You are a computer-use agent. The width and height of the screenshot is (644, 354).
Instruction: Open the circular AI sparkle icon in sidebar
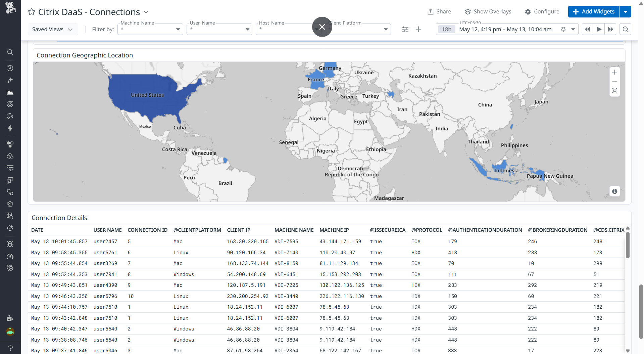click(10, 228)
